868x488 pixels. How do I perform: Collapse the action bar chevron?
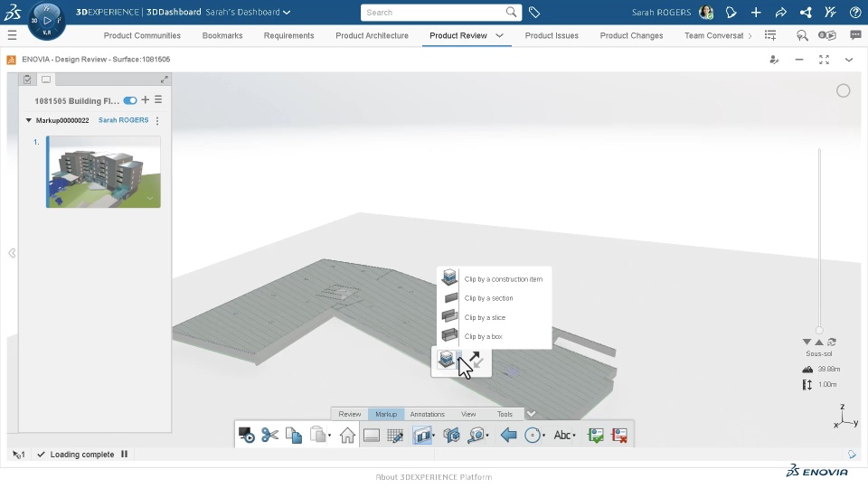point(531,413)
